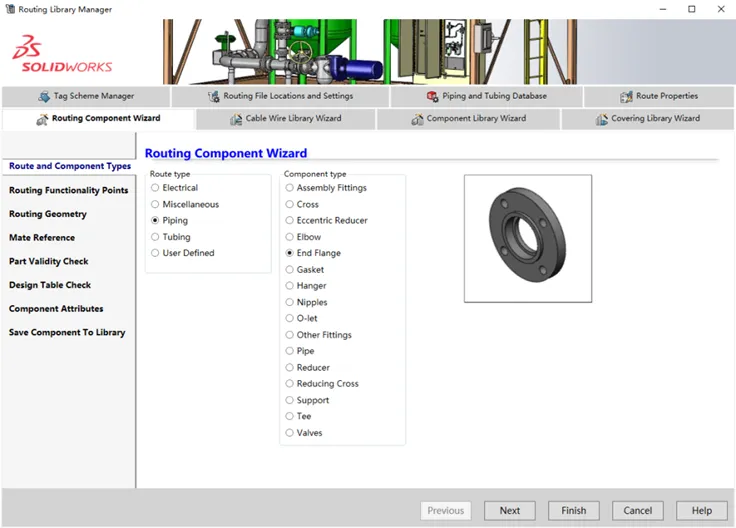
Task: Click the Route Properties tab icon
Action: click(626, 97)
